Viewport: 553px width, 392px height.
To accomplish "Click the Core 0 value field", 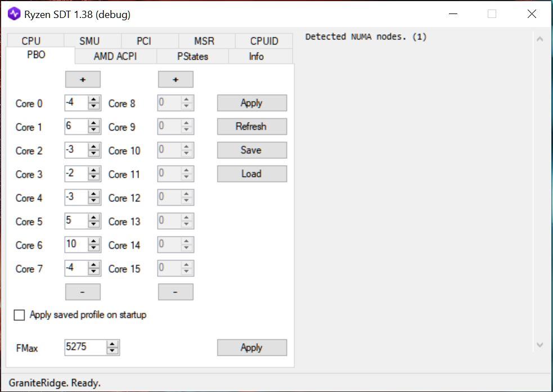I will point(76,103).
